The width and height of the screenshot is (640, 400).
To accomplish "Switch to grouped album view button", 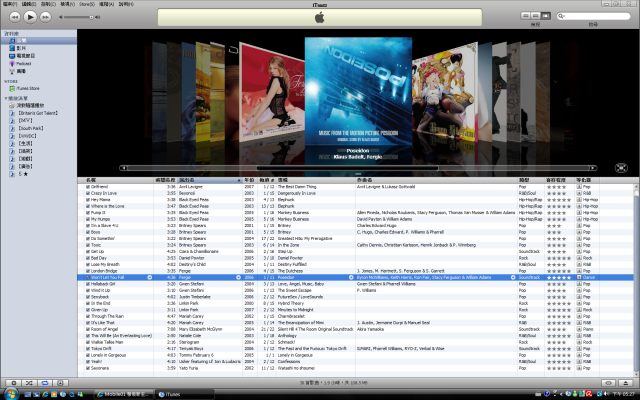I will [536, 16].
